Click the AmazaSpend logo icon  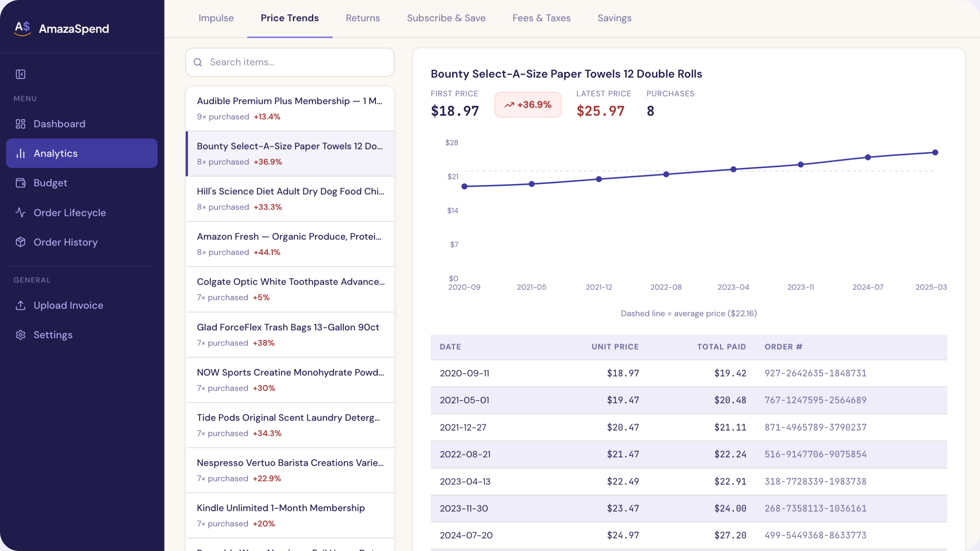pyautogui.click(x=23, y=28)
